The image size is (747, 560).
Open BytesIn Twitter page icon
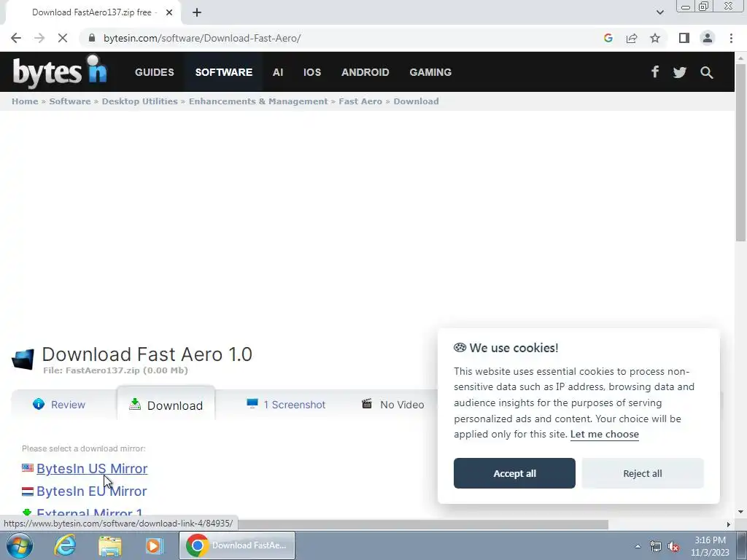(680, 72)
